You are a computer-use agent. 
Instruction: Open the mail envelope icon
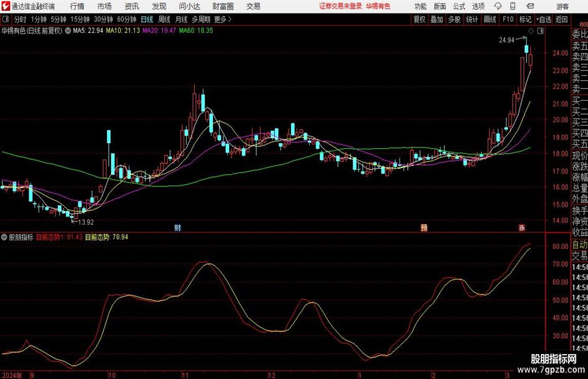click(530, 6)
